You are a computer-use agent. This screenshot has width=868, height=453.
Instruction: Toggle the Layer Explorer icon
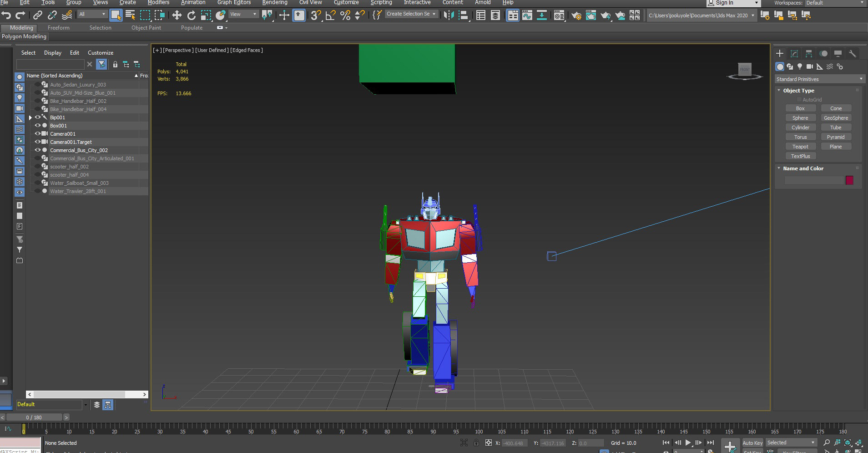[495, 15]
